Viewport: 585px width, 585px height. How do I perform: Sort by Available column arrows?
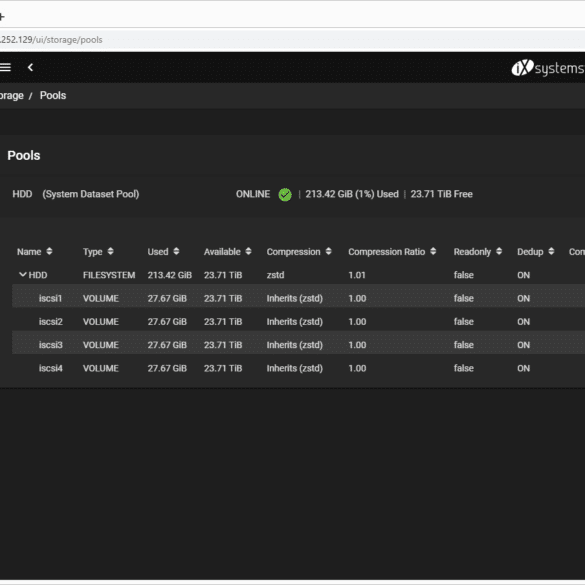(x=248, y=251)
